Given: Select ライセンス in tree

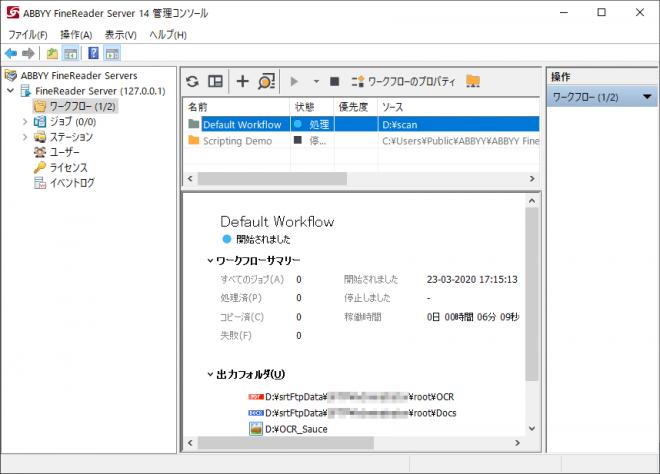Looking at the screenshot, I should pos(69,167).
